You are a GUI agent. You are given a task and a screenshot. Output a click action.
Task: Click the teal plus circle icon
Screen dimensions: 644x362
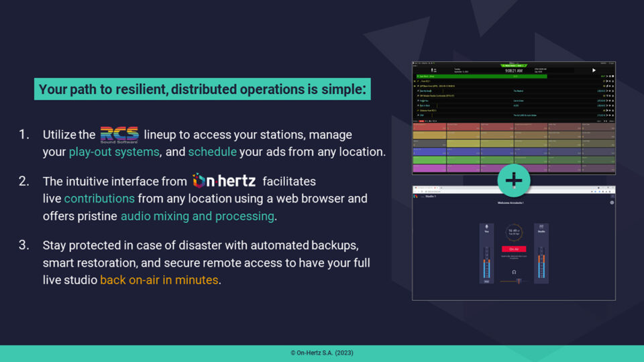coord(514,180)
